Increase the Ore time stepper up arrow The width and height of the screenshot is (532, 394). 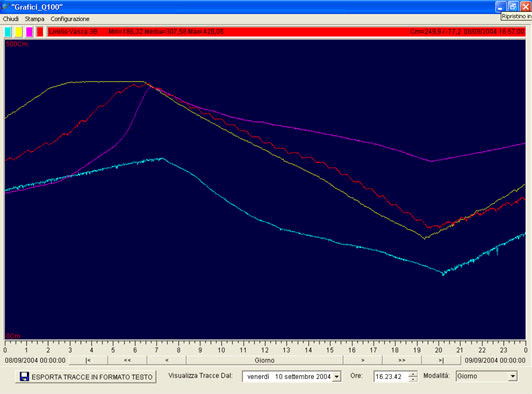point(413,374)
